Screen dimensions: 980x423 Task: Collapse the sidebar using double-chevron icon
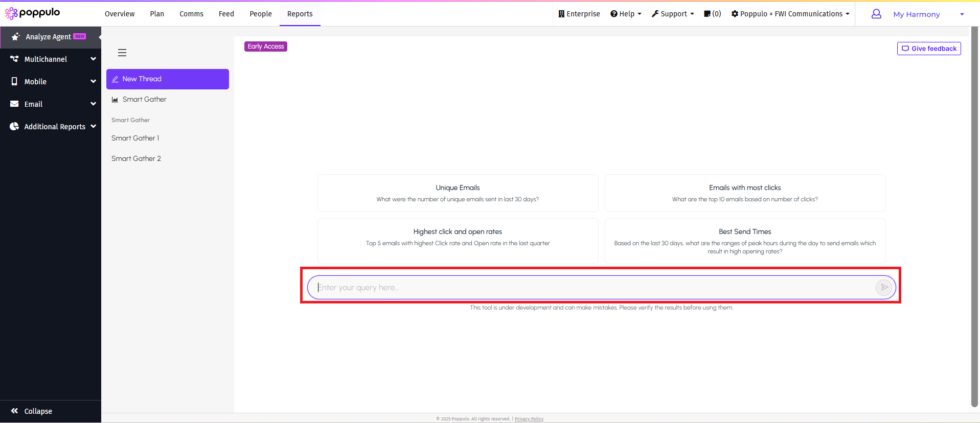pyautogui.click(x=15, y=411)
